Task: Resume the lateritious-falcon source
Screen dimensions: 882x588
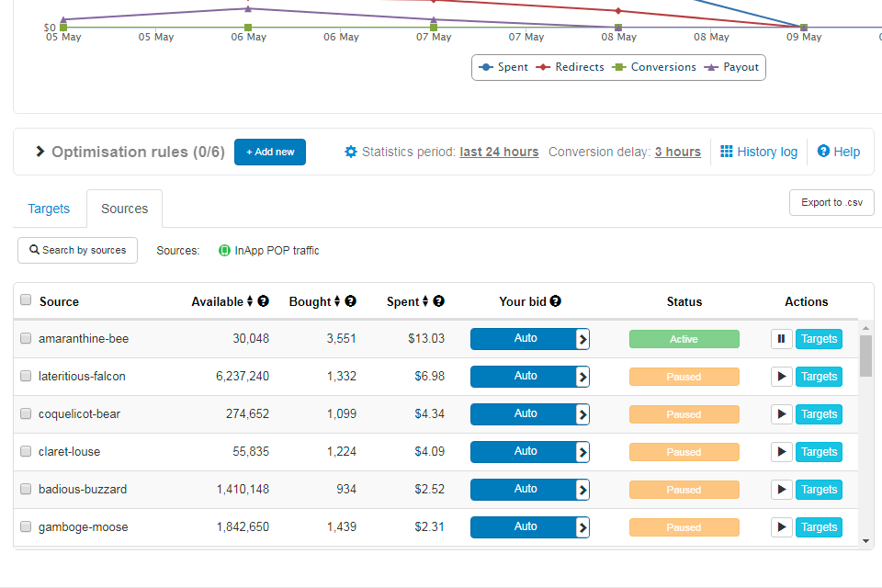Action: [x=781, y=377]
